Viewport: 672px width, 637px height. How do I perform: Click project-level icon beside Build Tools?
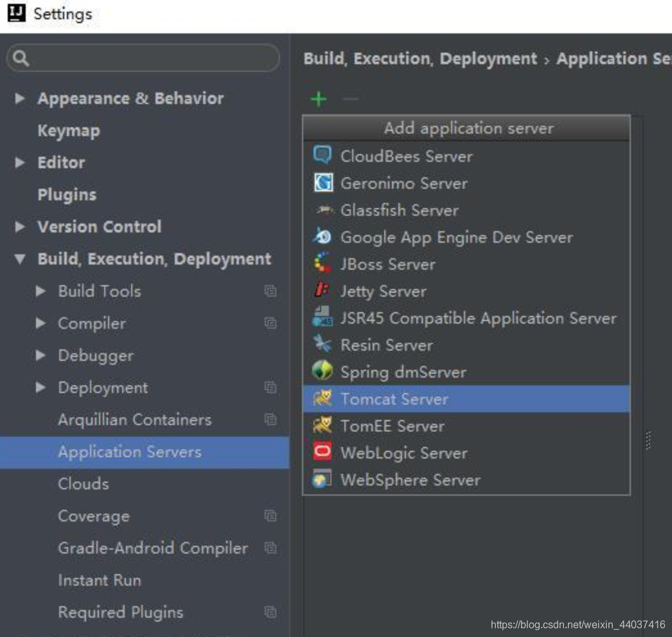click(270, 291)
